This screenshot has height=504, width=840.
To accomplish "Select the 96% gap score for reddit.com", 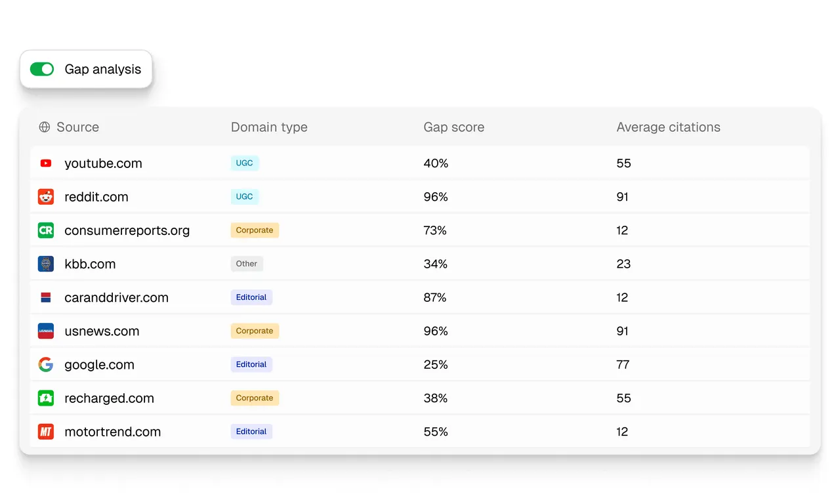I will coord(436,197).
